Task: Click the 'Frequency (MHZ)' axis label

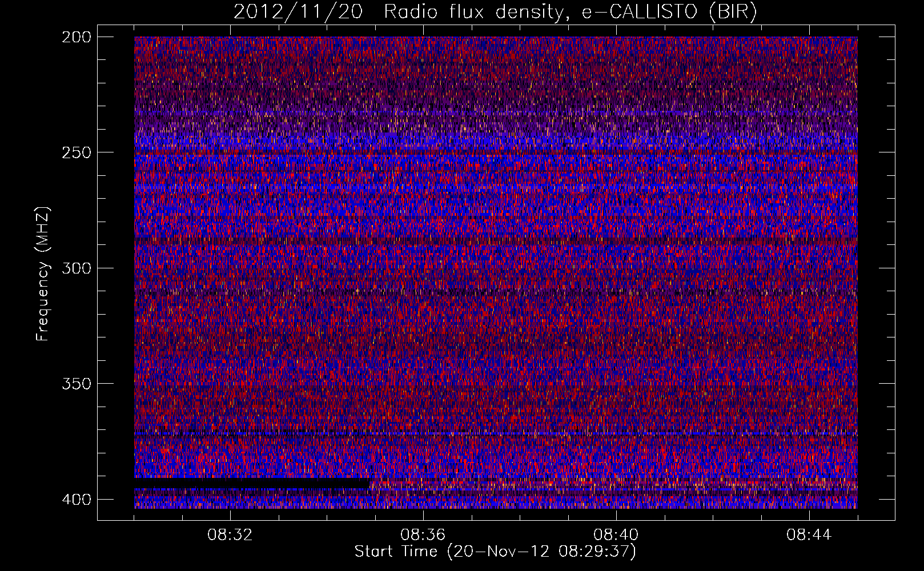Action: (x=43, y=274)
